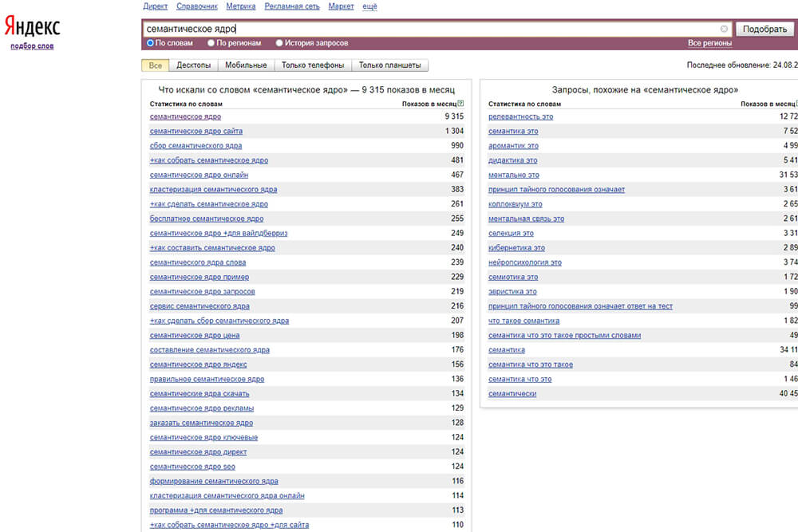
Task: Open the семантическое ядро яндекс query
Action: pyautogui.click(x=198, y=365)
